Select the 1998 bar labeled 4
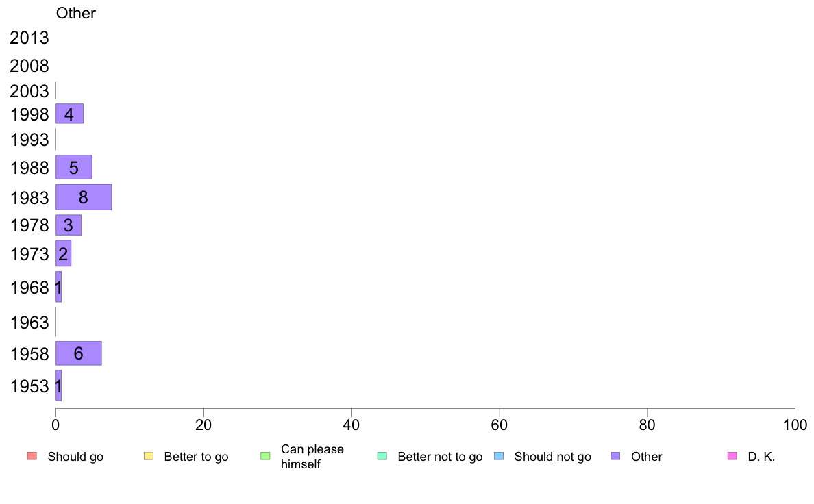This screenshot has height=504, width=814. [x=70, y=114]
